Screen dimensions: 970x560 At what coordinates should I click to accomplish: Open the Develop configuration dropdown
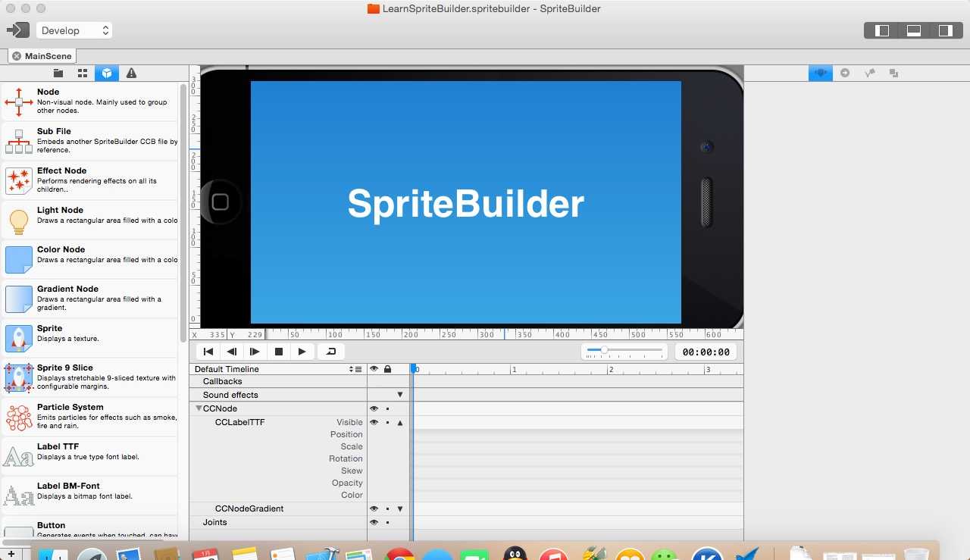tap(74, 30)
